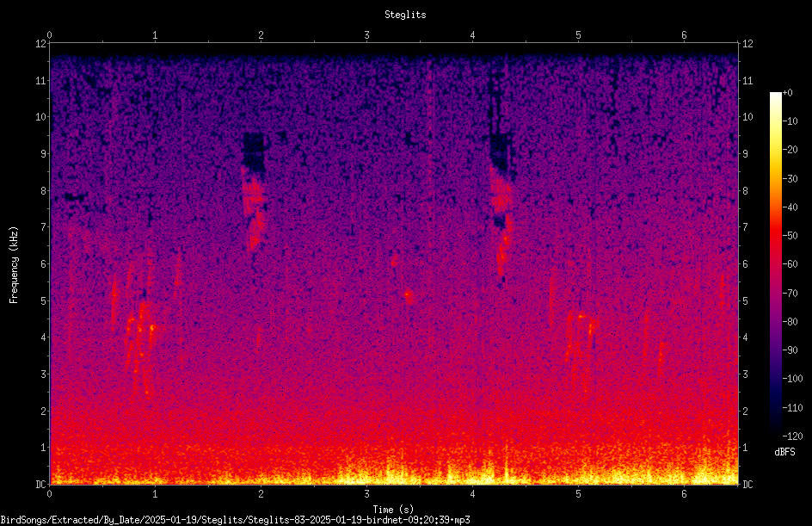The width and height of the screenshot is (812, 526).
Task: Click the 9 kHz label on right axis
Action: (x=746, y=154)
